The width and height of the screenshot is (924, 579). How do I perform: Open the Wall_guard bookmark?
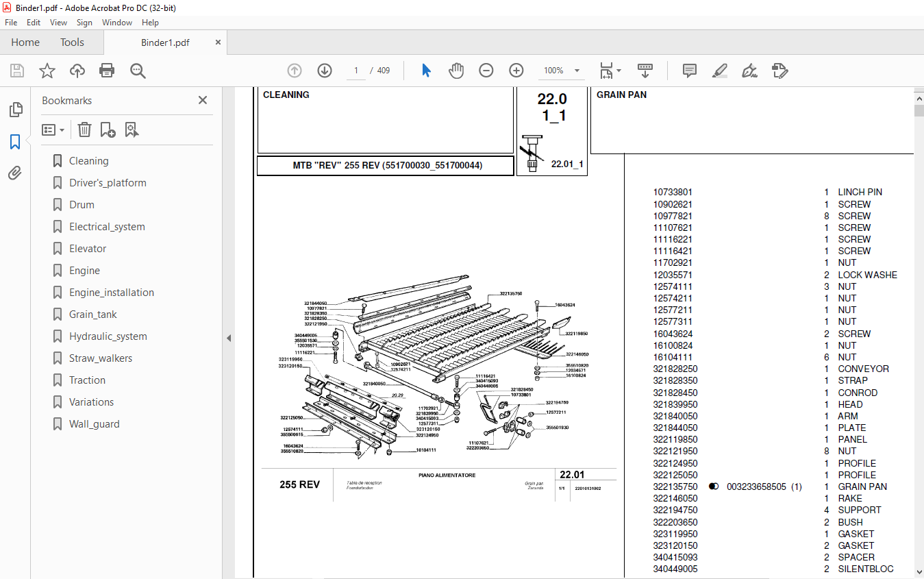94,424
